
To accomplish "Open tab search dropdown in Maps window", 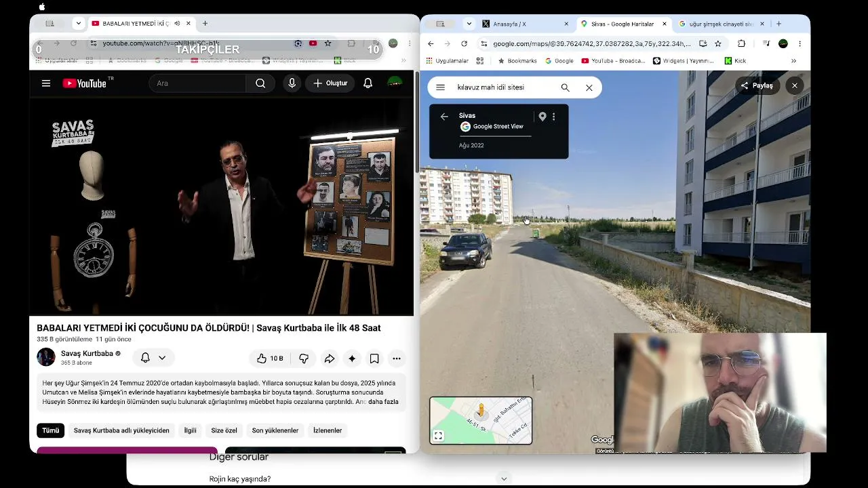I will click(469, 24).
